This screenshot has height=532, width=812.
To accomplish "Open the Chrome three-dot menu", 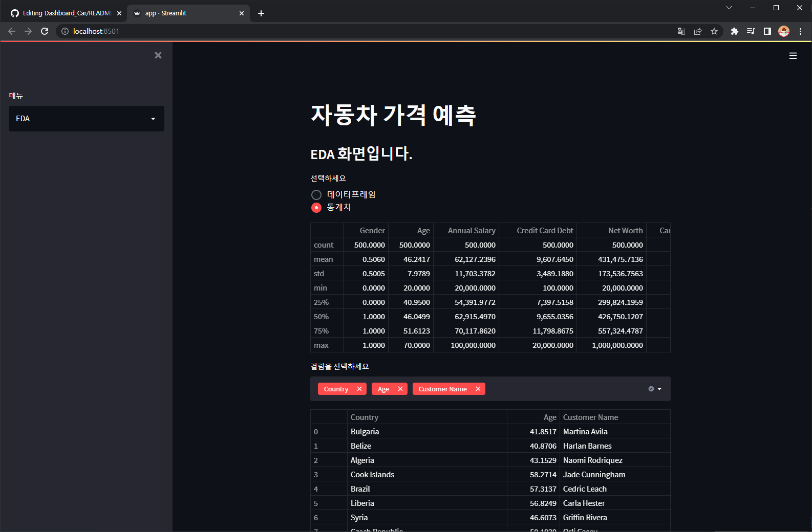I will pos(800,31).
